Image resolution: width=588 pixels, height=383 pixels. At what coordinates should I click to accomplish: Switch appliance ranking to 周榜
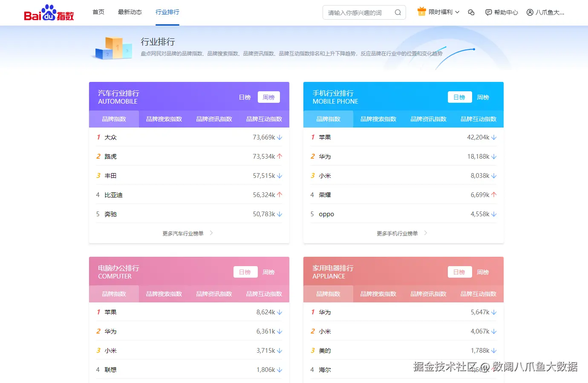tap(483, 272)
